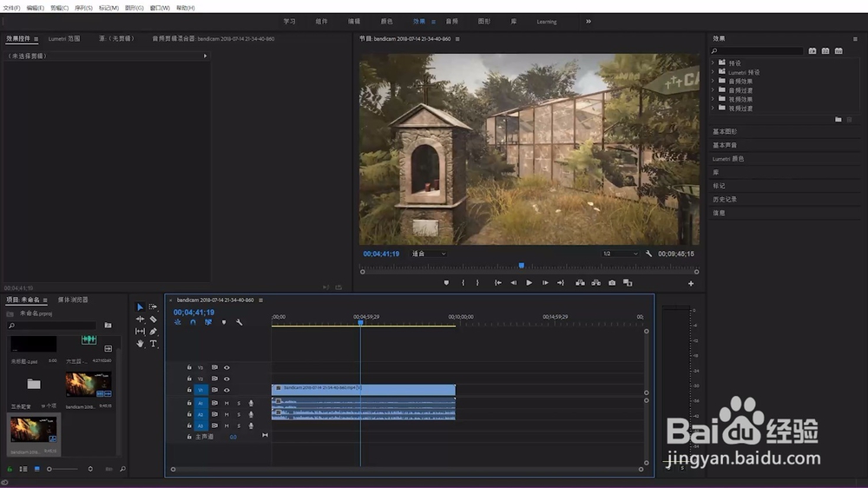The image size is (868, 488).
Task: Select the Hand tool
Action: coord(140,344)
